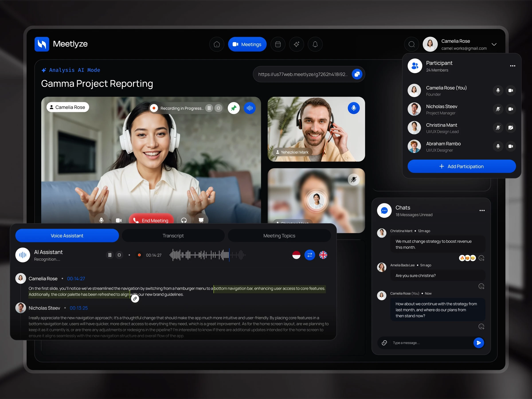532x399 pixels.
Task: Open the home icon in top navigation
Action: pyautogui.click(x=217, y=44)
